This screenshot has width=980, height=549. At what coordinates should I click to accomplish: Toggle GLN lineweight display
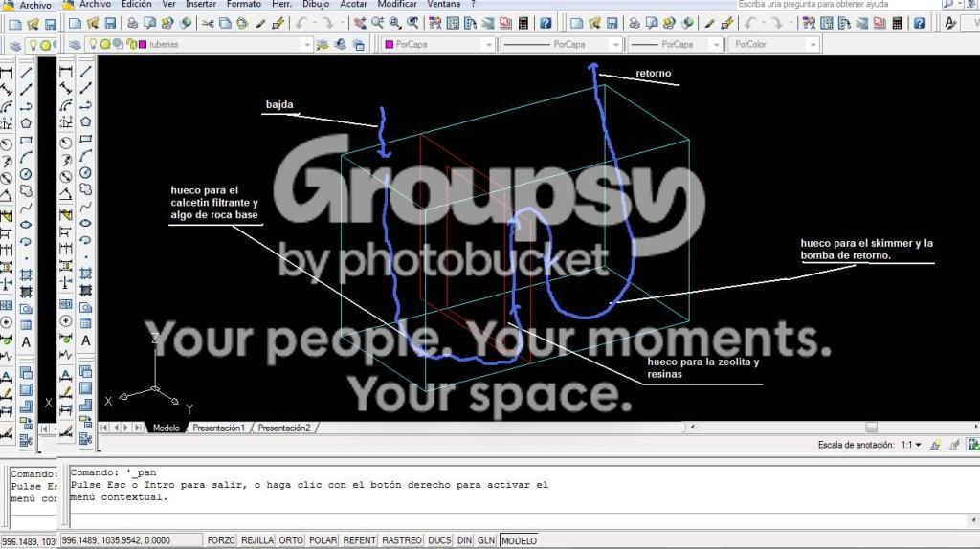485,540
